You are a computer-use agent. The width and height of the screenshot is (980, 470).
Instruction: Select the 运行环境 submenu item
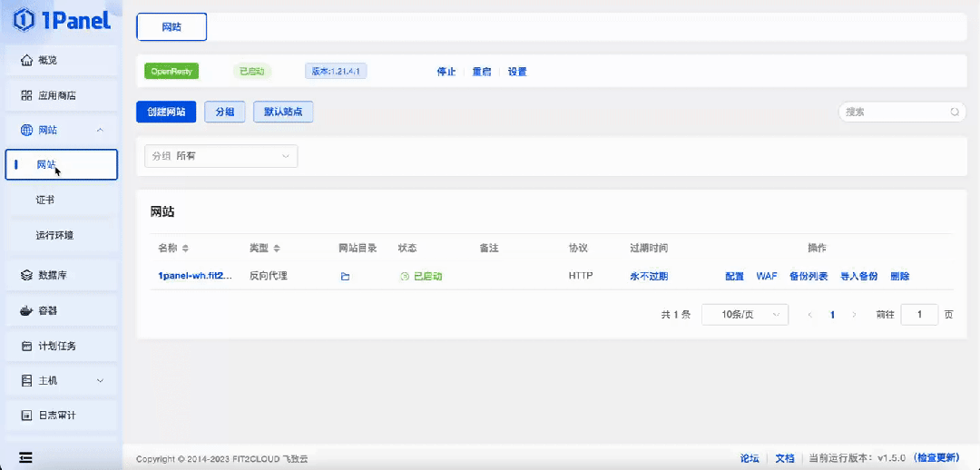[62, 236]
